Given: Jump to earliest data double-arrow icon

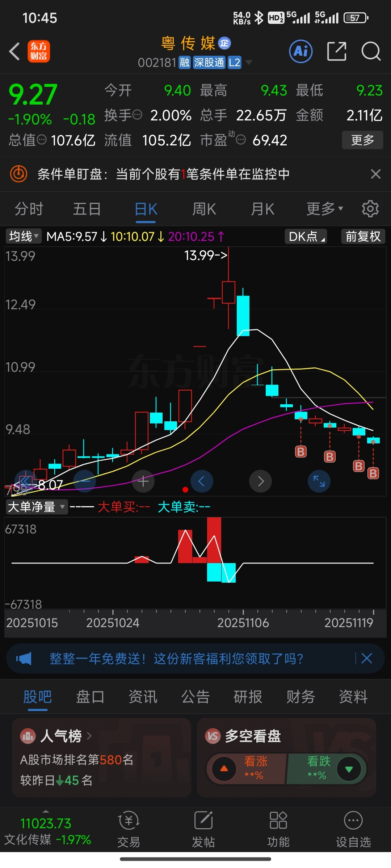Looking at the screenshot, I should [26, 481].
